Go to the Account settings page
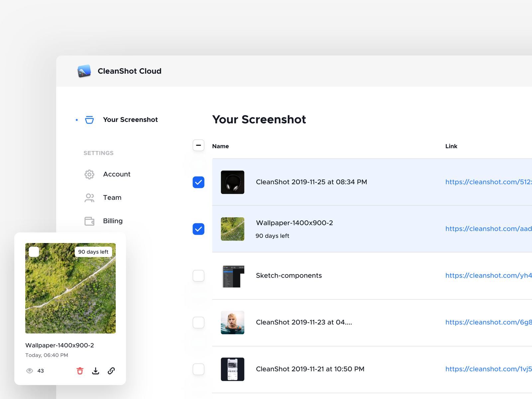The width and height of the screenshot is (532, 399). pos(117,174)
